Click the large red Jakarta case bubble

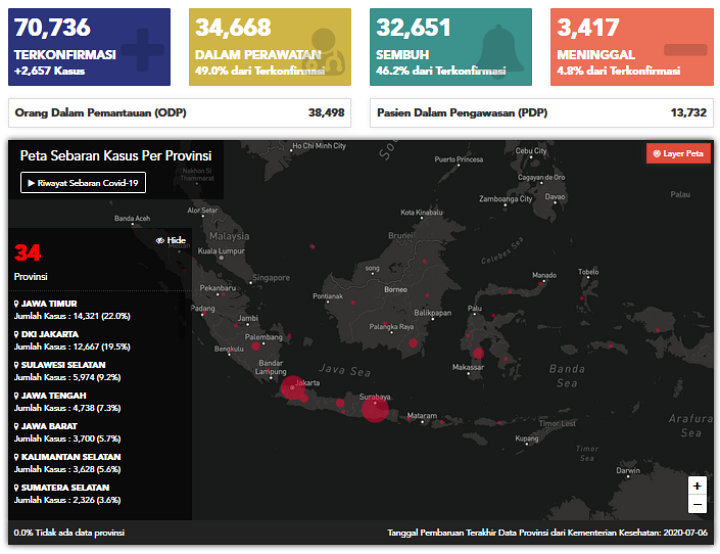tap(293, 388)
